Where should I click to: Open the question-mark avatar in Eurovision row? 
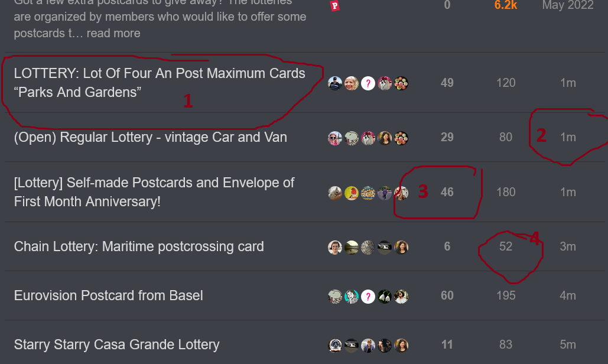point(368,297)
